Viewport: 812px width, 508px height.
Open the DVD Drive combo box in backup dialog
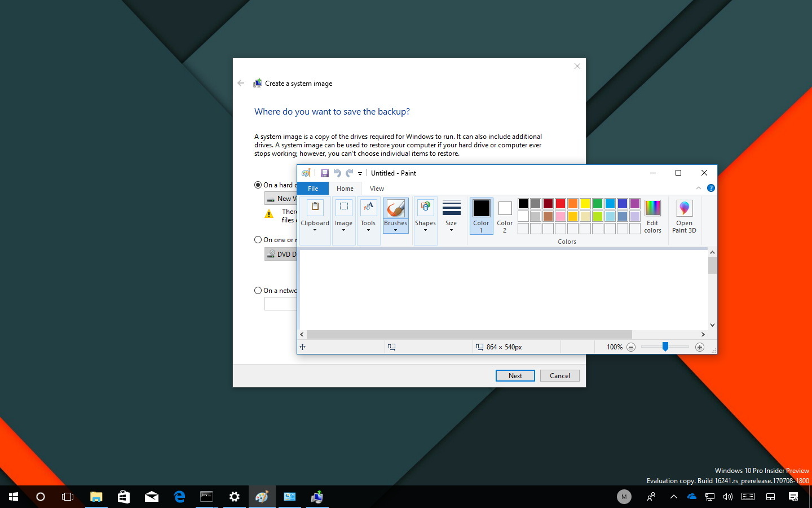pyautogui.click(x=281, y=255)
